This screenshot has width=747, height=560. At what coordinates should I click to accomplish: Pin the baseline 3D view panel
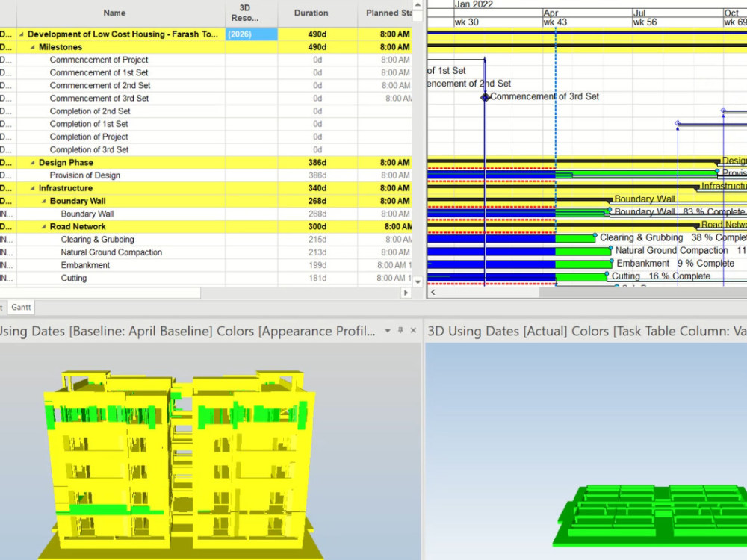[x=400, y=331]
